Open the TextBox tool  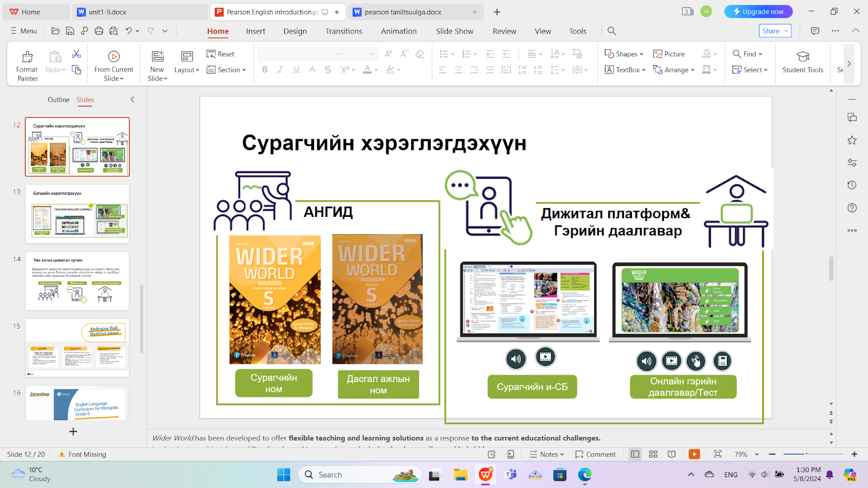(625, 69)
